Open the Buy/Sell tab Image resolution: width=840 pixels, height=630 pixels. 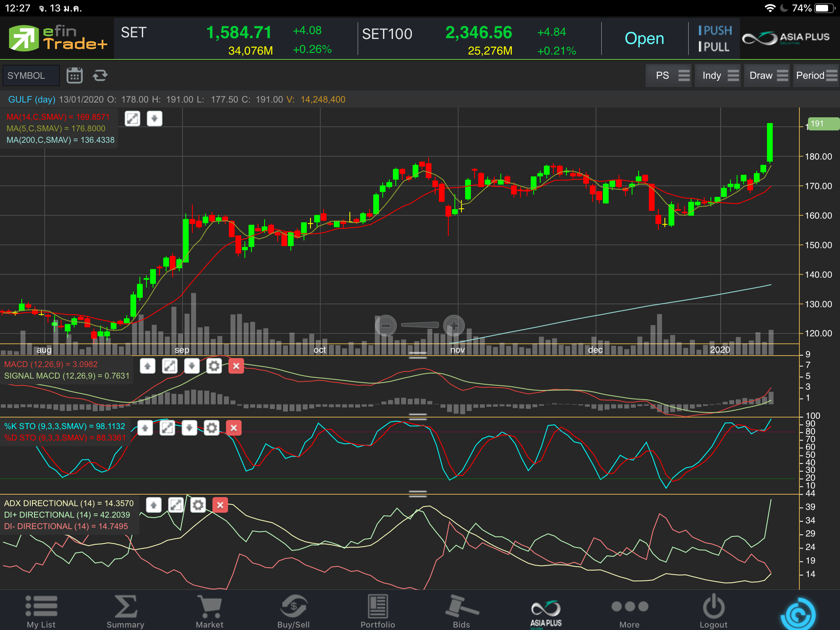[x=294, y=612]
